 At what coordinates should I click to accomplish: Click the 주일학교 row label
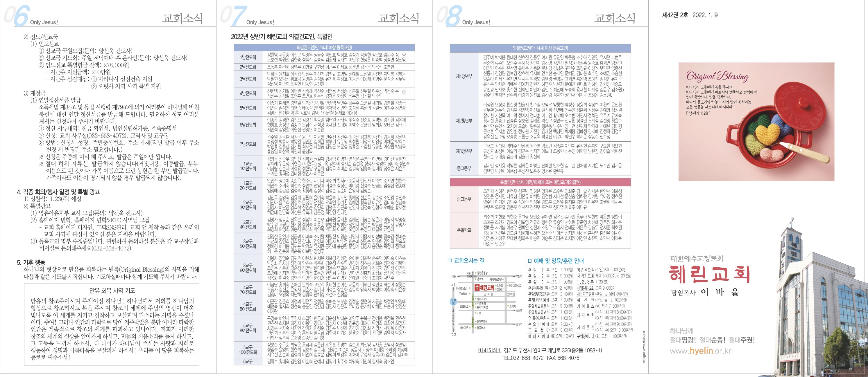tap(464, 230)
